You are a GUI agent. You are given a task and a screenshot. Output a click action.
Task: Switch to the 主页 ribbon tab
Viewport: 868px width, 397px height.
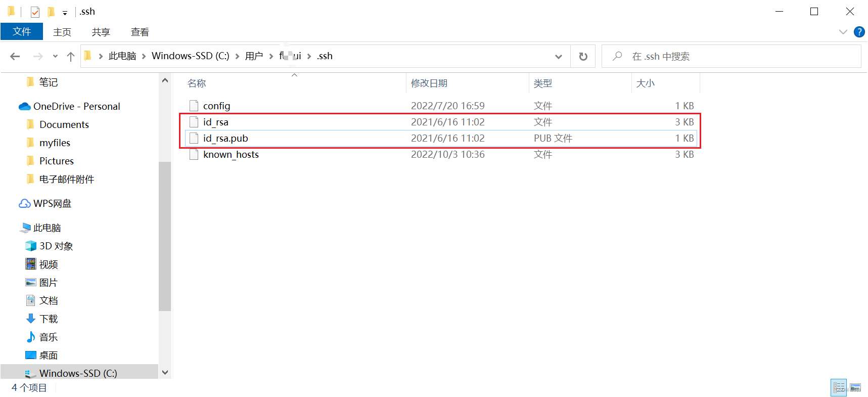pos(62,32)
